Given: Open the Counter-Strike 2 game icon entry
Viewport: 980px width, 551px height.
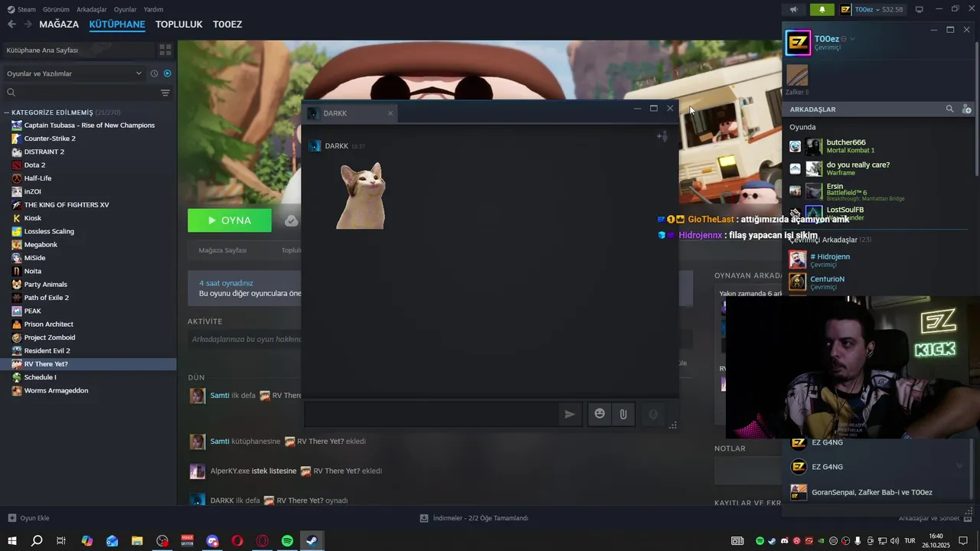Looking at the screenshot, I should (17, 139).
